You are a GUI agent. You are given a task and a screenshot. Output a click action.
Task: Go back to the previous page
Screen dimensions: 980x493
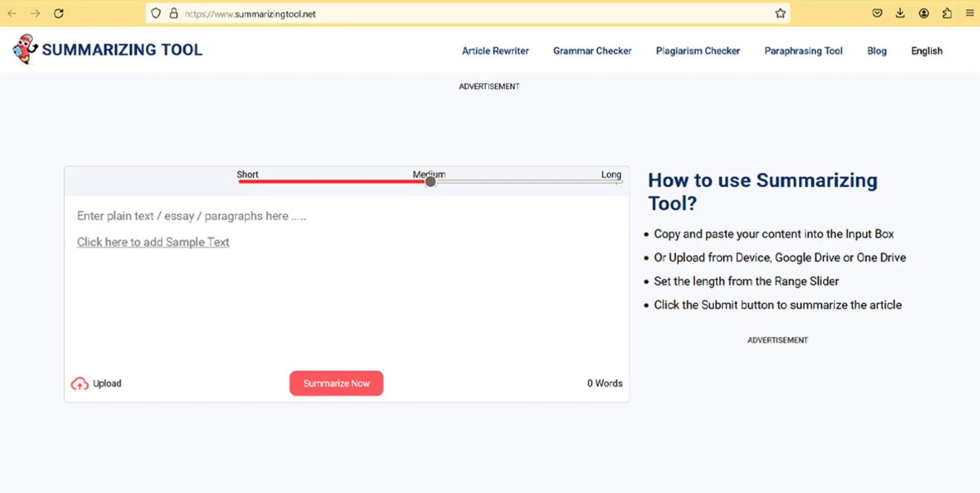(11, 13)
